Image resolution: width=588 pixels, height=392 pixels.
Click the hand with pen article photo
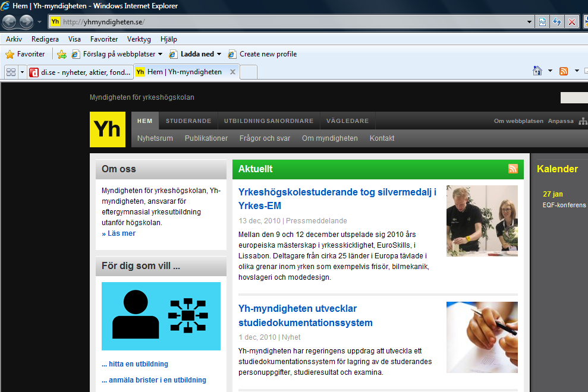[482, 337]
